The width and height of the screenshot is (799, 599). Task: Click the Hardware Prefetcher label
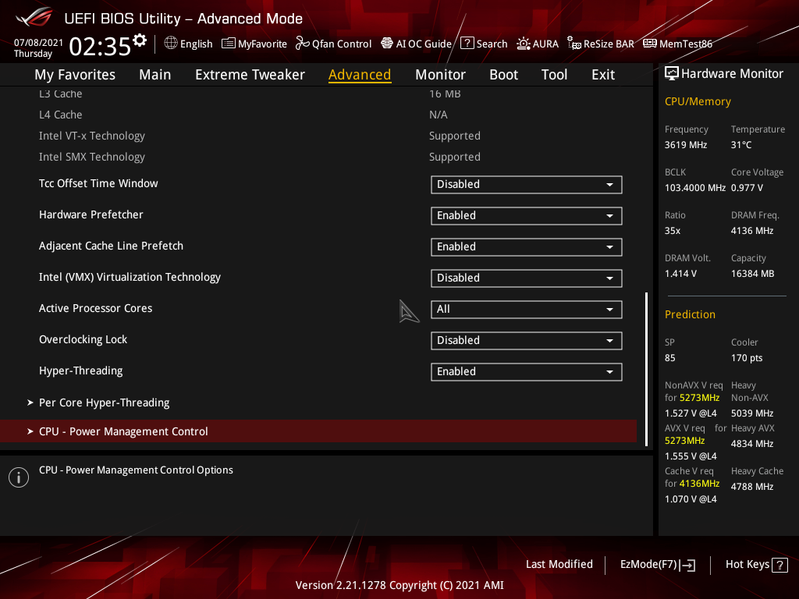(91, 214)
